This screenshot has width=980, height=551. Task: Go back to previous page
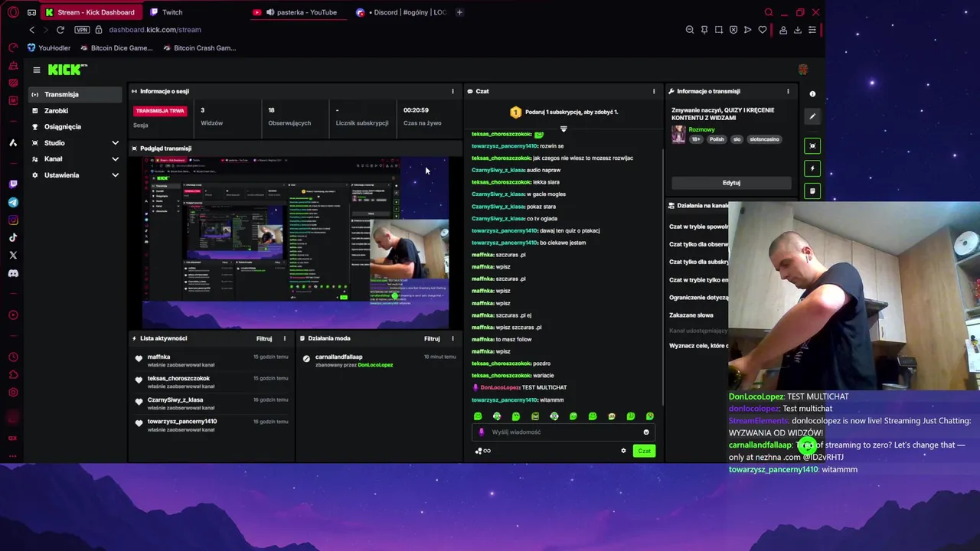(31, 30)
